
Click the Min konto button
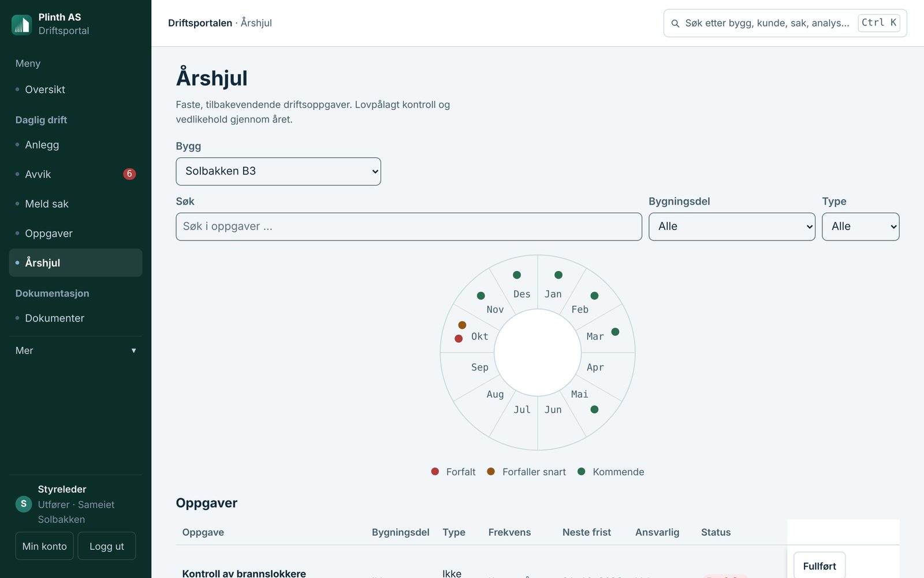point(44,546)
